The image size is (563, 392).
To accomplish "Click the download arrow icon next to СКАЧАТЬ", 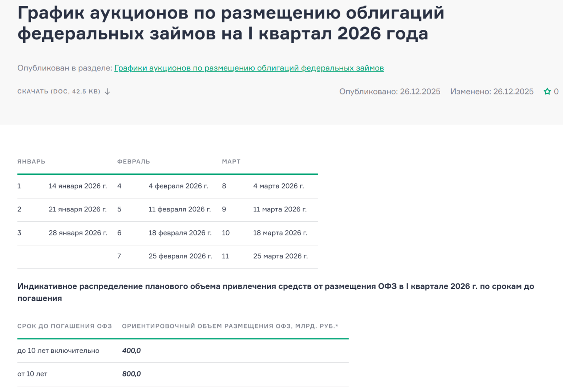I will click(x=107, y=92).
